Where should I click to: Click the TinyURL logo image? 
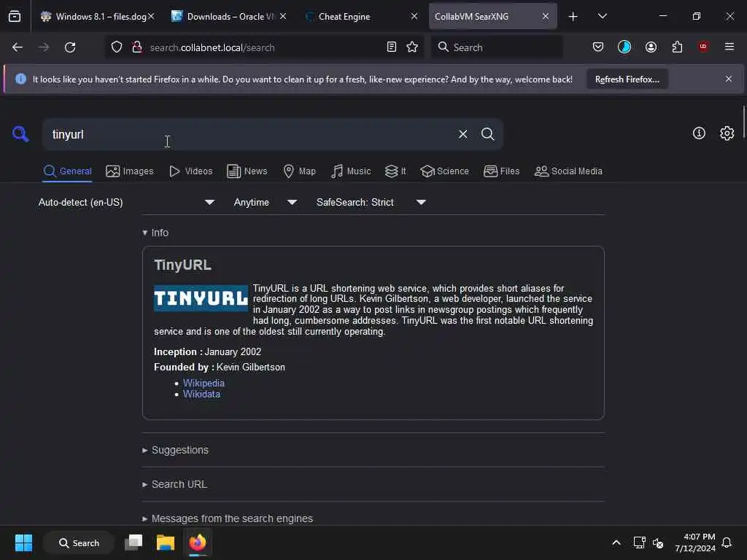pos(201,298)
